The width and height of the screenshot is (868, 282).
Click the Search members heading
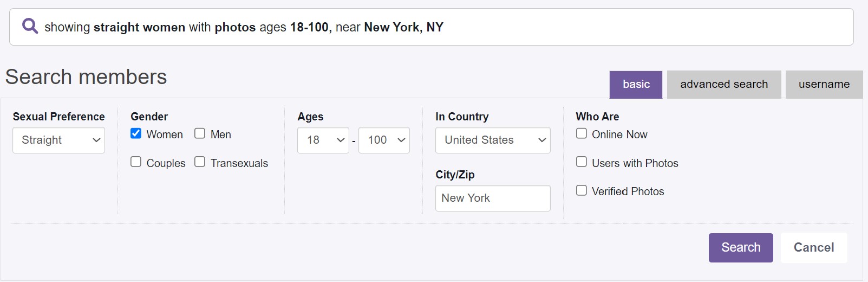86,77
